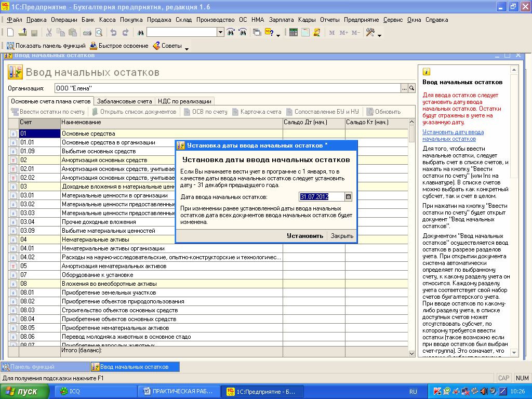Expand arrow after Советы on toolbar
532x399 pixels.
tap(187, 49)
